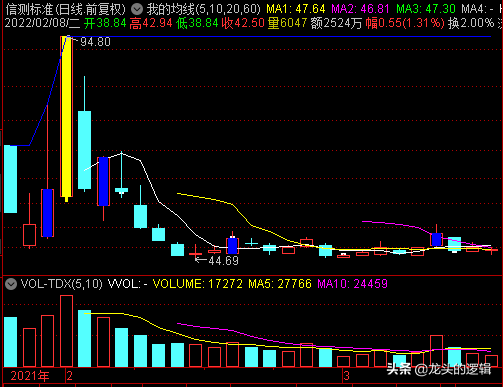503x387 pixels.
Task: Select the high price 高42.94
Action: 151,23
